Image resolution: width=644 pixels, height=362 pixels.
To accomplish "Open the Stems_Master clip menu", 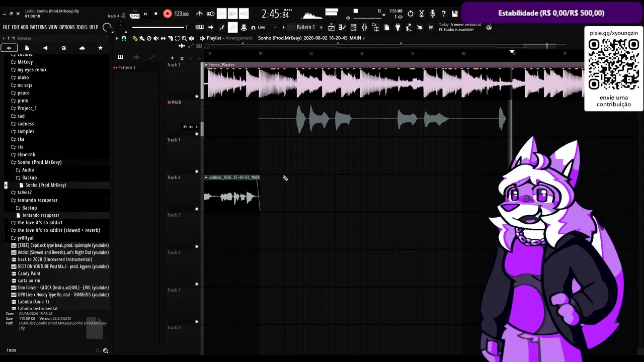I will click(x=206, y=65).
